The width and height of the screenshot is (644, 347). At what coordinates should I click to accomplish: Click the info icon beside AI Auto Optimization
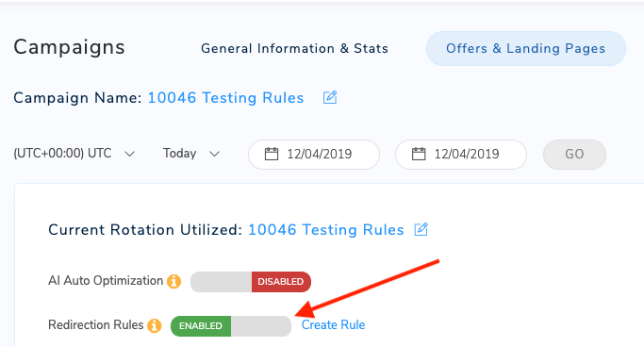click(173, 281)
